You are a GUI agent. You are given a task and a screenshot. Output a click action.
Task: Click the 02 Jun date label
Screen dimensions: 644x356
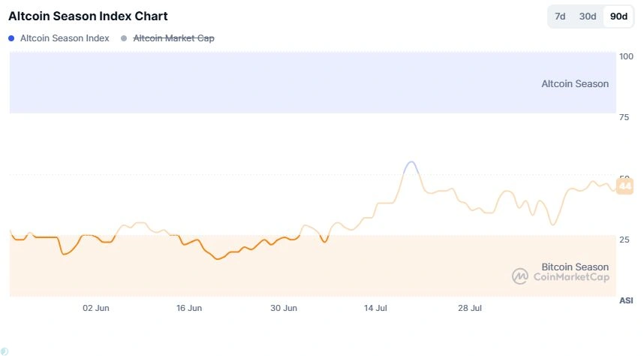pos(96,308)
